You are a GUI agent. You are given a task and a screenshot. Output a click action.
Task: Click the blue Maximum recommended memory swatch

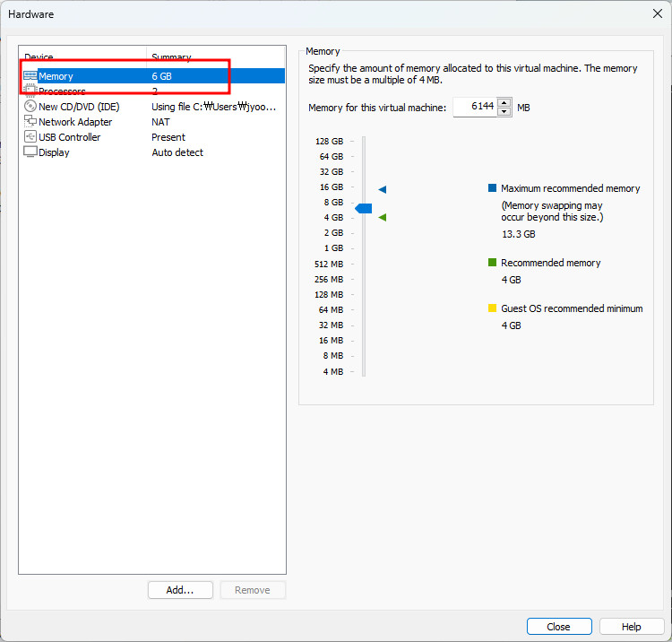pyautogui.click(x=492, y=187)
